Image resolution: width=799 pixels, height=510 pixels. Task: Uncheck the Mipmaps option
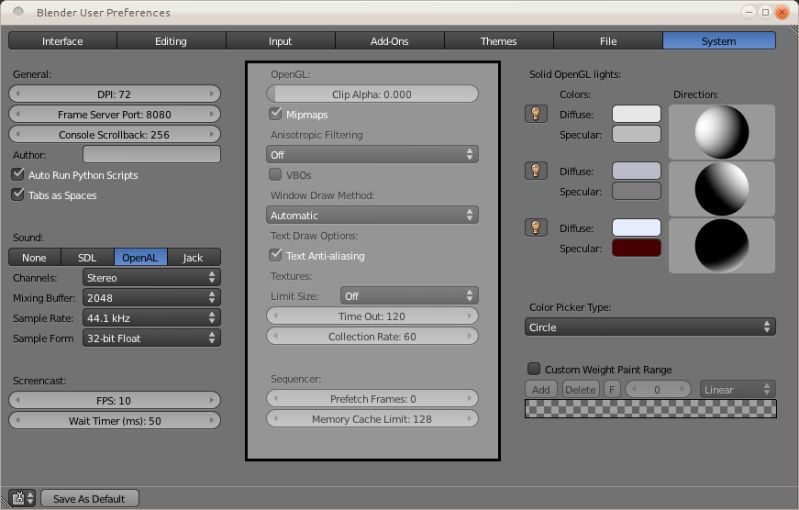[x=275, y=114]
